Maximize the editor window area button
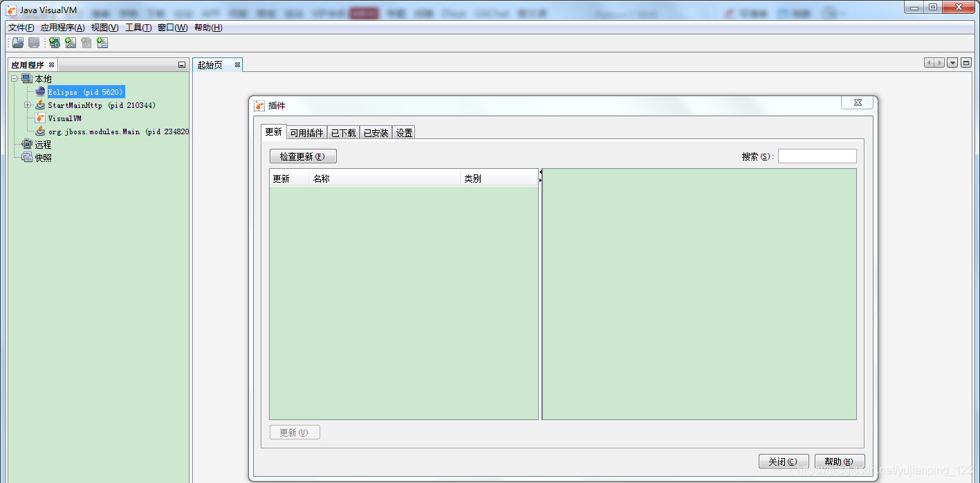This screenshot has height=483, width=980. [x=966, y=63]
